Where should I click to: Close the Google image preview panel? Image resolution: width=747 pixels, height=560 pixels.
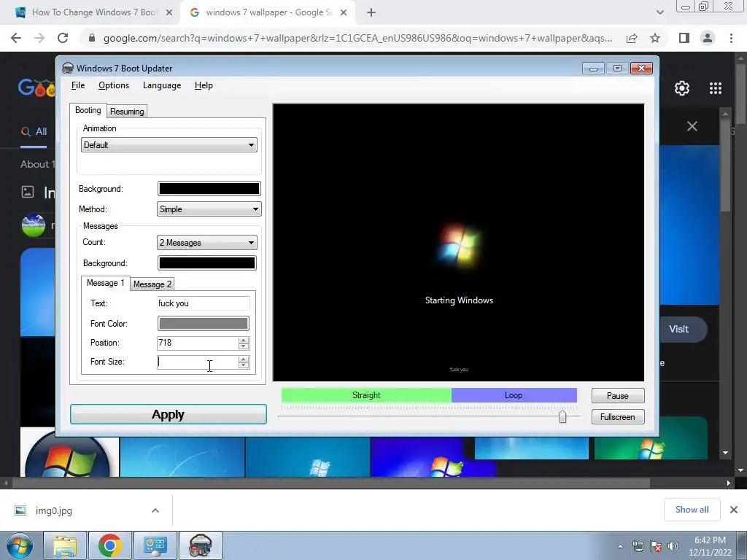[x=692, y=126]
